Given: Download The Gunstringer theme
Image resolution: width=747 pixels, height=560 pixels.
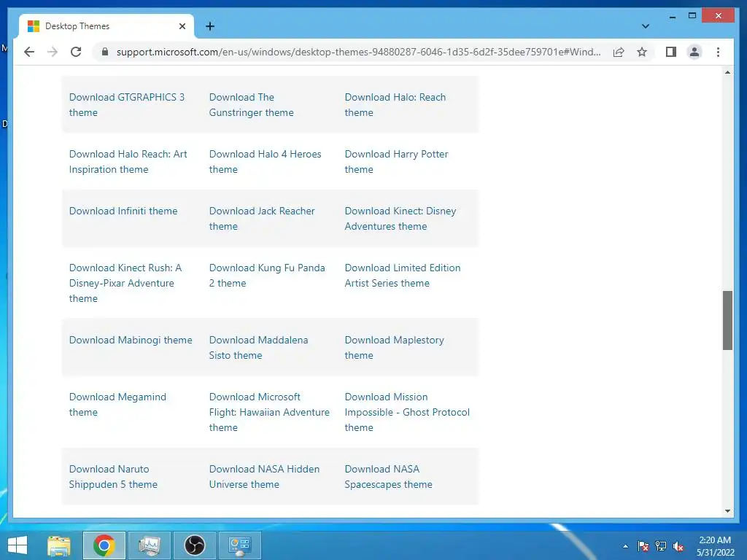Looking at the screenshot, I should point(252,105).
